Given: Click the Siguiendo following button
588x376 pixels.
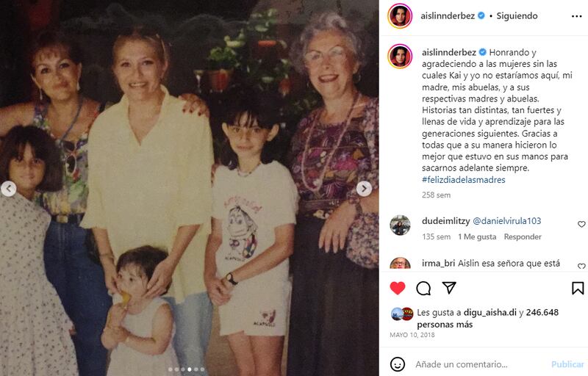Looking at the screenshot, I should point(517,15).
